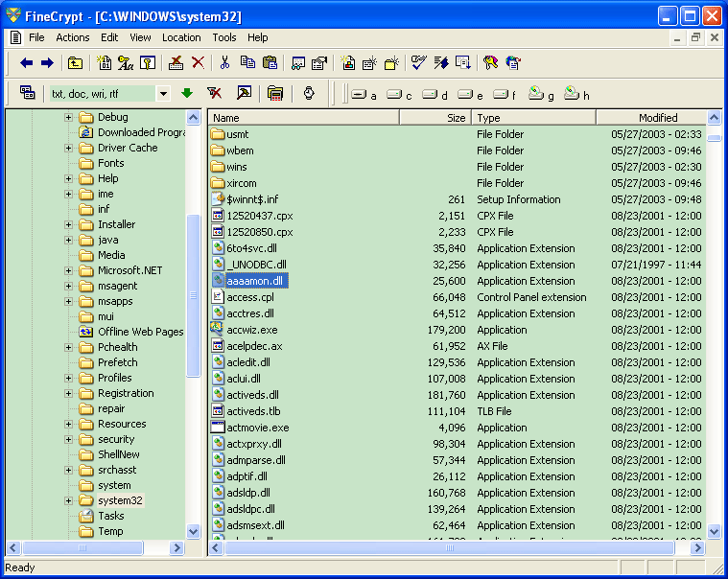Sort by the Size column header

[435, 118]
